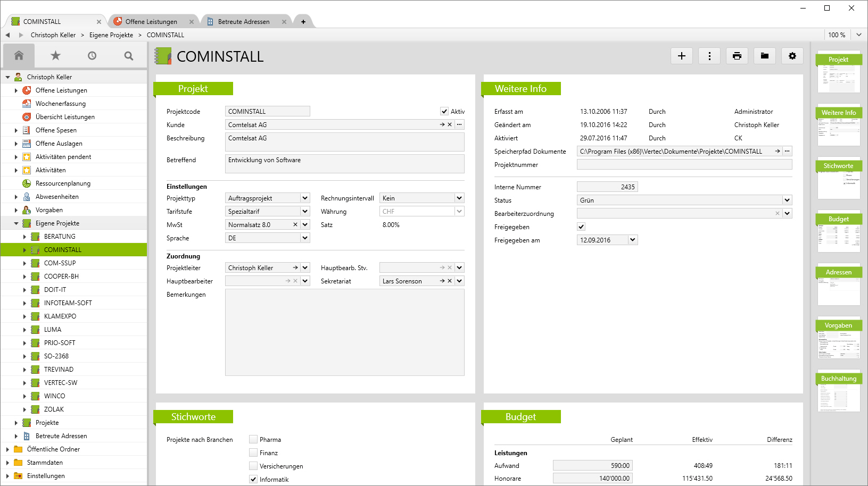
Task: Open the settings gear in toolbar
Action: point(792,56)
